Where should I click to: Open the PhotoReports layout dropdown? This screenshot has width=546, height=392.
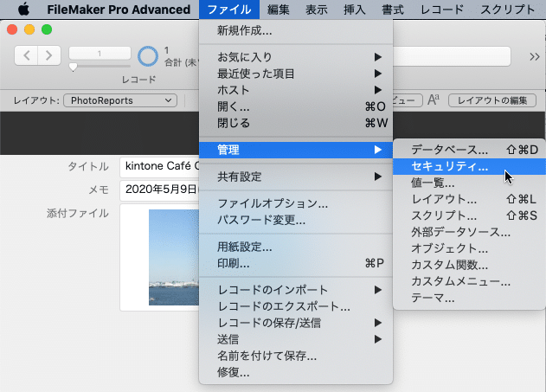click(x=120, y=100)
